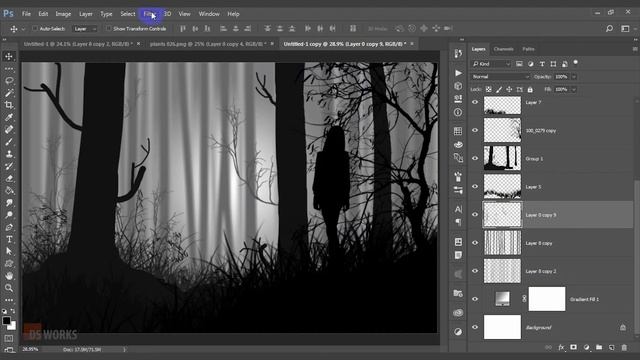
Task: Filter layers by type layers
Action: click(x=542, y=64)
